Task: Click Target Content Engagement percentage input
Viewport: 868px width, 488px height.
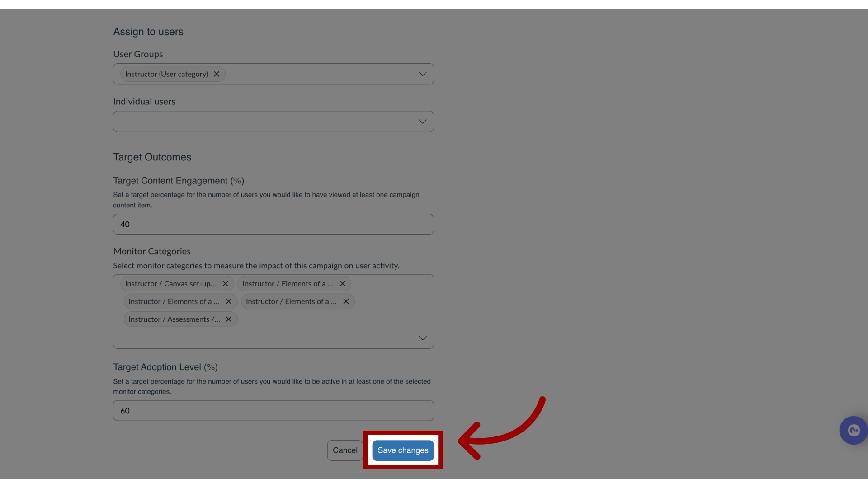Action: (273, 224)
